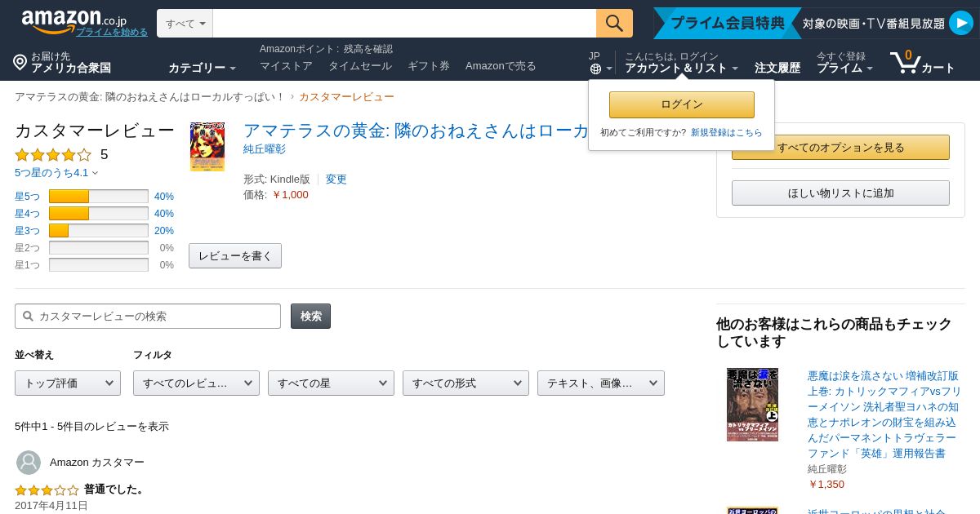Click the プライムを始める link
The height and width of the screenshot is (514, 980).
[112, 32]
